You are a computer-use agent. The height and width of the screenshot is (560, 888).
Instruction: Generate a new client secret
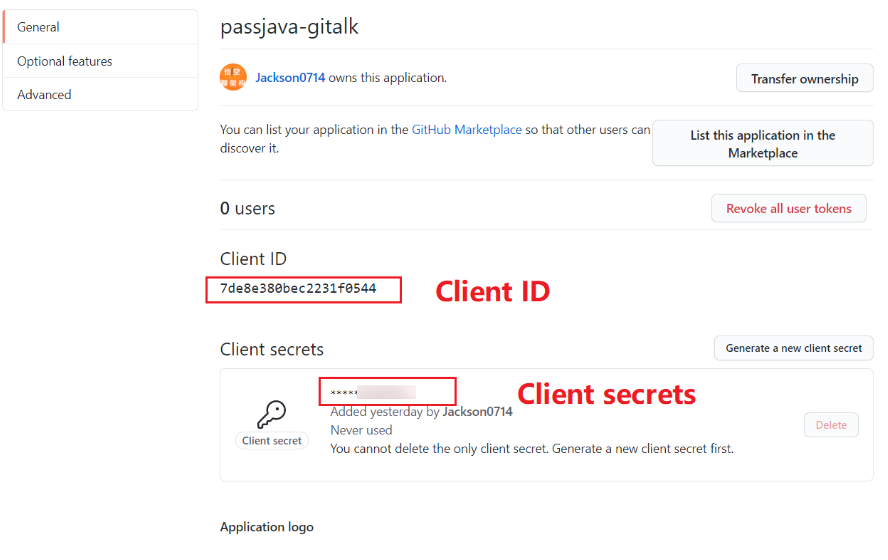click(x=794, y=348)
